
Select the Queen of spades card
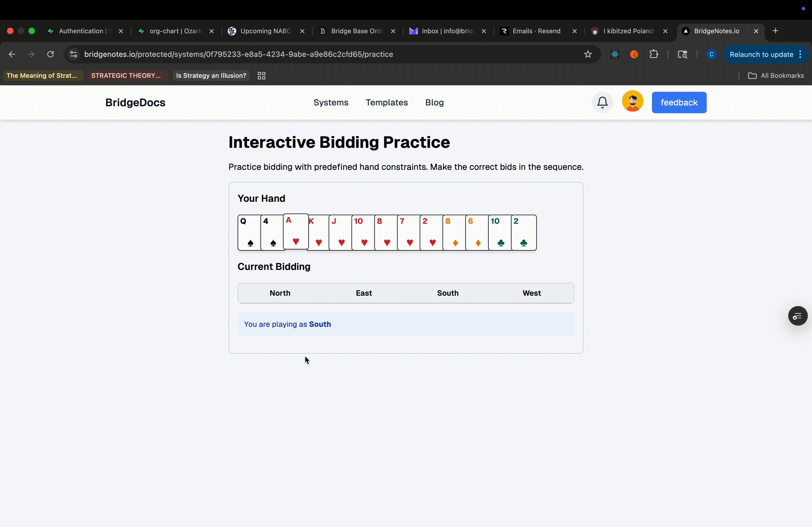click(x=249, y=233)
